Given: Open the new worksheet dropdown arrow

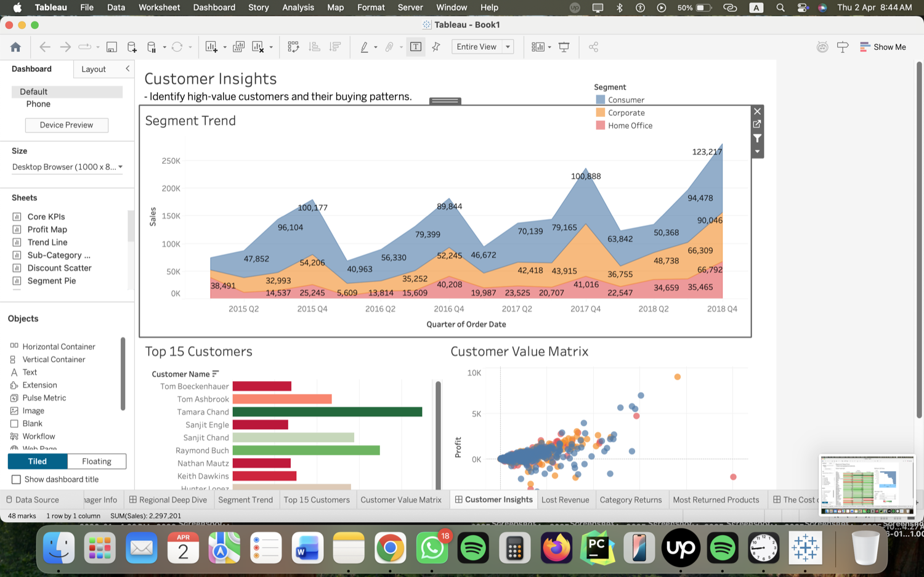Looking at the screenshot, I should coord(225,47).
